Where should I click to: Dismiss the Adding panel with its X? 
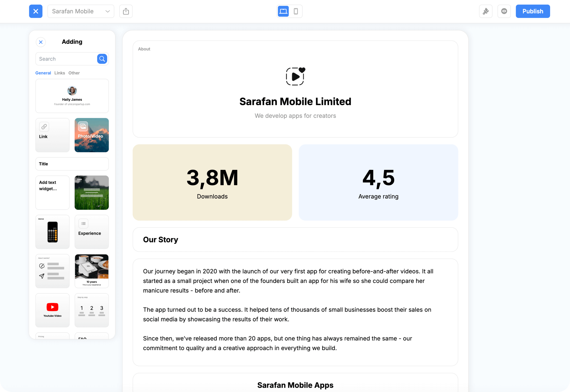tap(41, 42)
